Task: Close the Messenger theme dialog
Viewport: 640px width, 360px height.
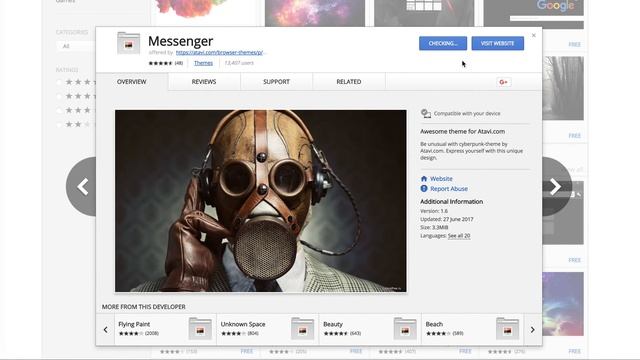Action: pyautogui.click(x=533, y=36)
